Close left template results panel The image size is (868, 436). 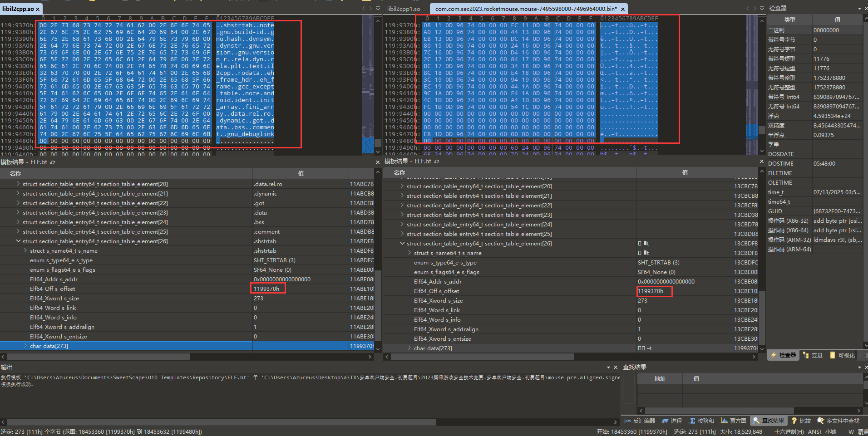[378, 162]
